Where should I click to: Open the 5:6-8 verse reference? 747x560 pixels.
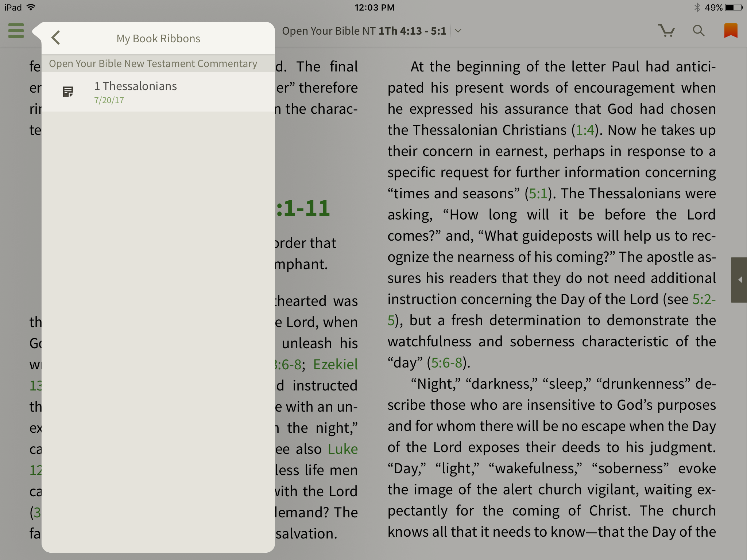point(447,363)
